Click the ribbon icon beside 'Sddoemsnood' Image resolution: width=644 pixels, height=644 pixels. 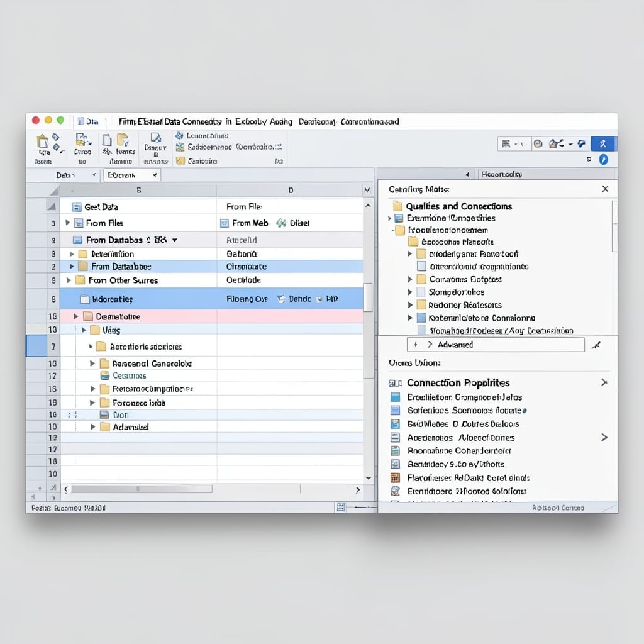180,147
